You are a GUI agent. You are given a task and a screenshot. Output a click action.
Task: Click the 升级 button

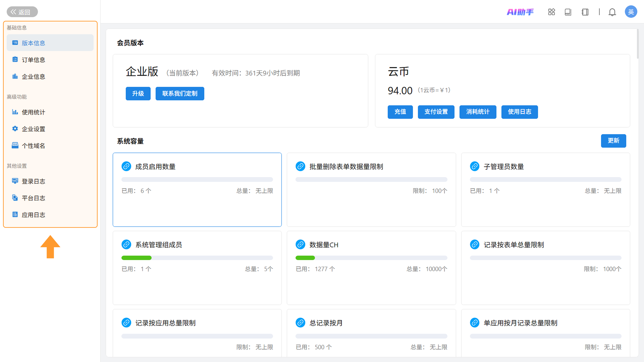click(138, 93)
